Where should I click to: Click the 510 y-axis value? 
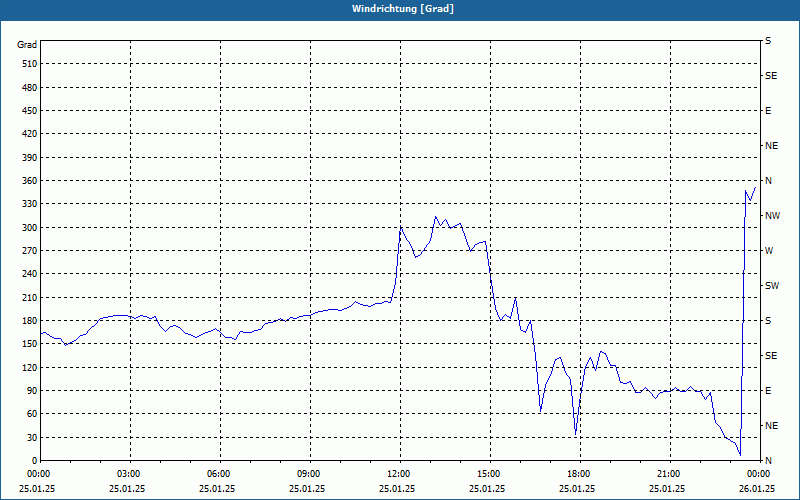30,64
